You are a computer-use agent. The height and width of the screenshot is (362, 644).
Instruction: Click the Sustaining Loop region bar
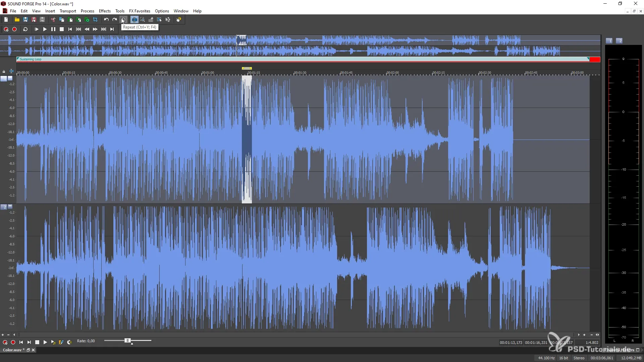pyautogui.click(x=303, y=59)
